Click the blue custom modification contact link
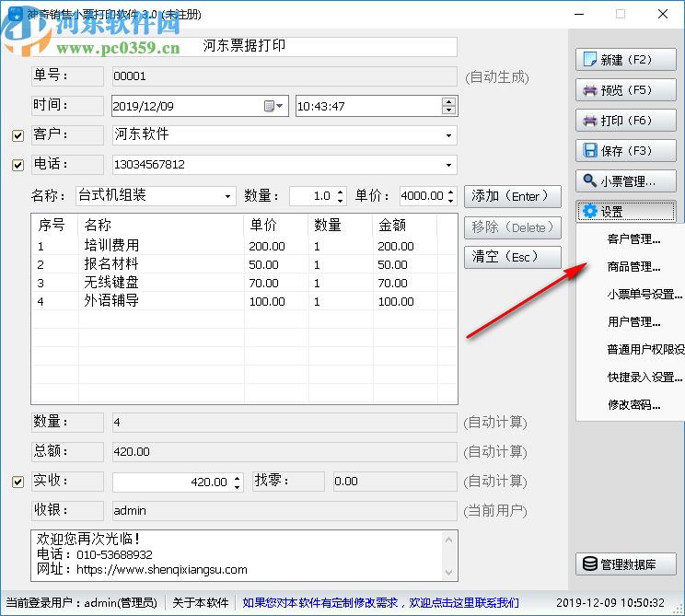685x616 pixels. pos(380,603)
